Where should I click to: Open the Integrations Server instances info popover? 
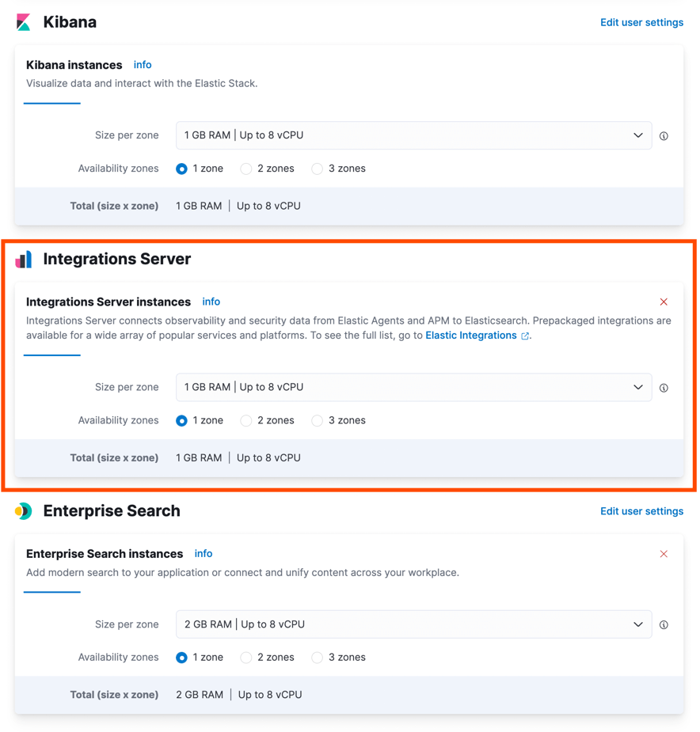tap(211, 302)
